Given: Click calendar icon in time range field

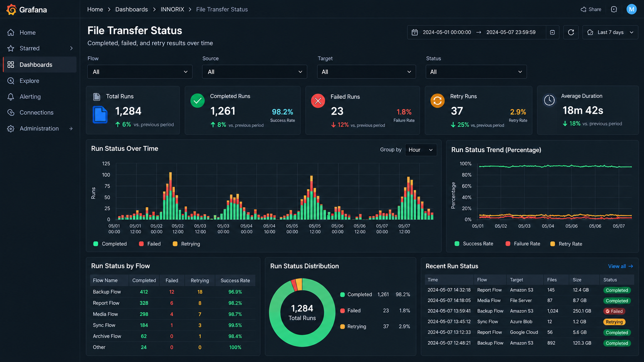Looking at the screenshot, I should coord(415,32).
